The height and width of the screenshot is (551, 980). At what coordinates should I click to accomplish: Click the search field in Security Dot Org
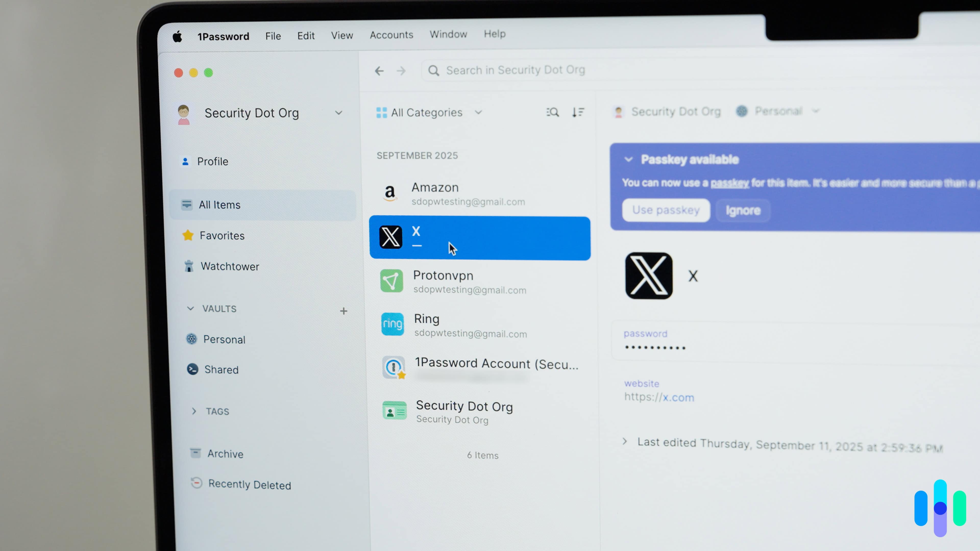click(x=515, y=70)
